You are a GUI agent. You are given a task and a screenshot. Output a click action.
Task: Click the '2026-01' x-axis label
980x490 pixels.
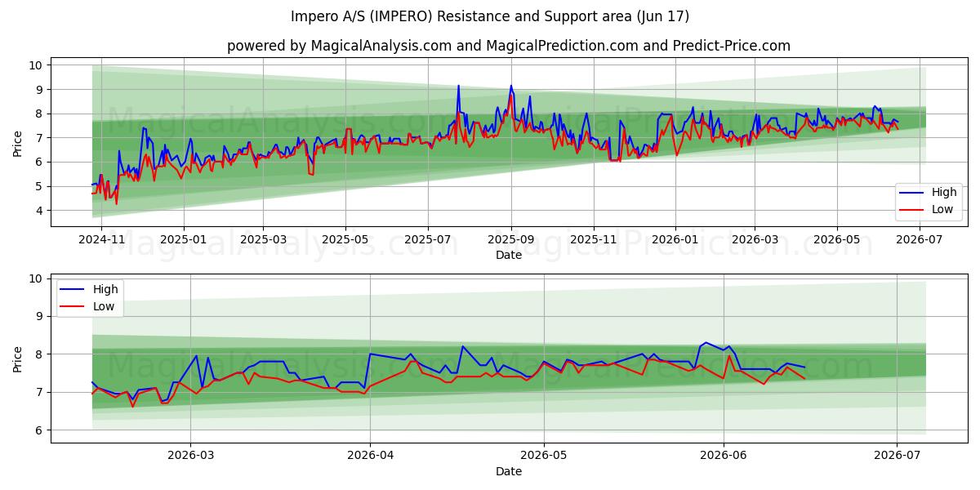[x=675, y=241]
